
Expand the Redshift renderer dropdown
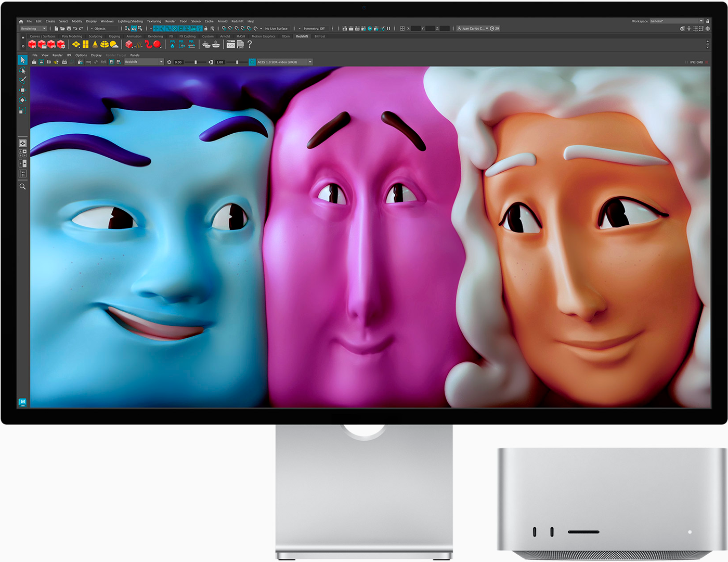tap(144, 62)
